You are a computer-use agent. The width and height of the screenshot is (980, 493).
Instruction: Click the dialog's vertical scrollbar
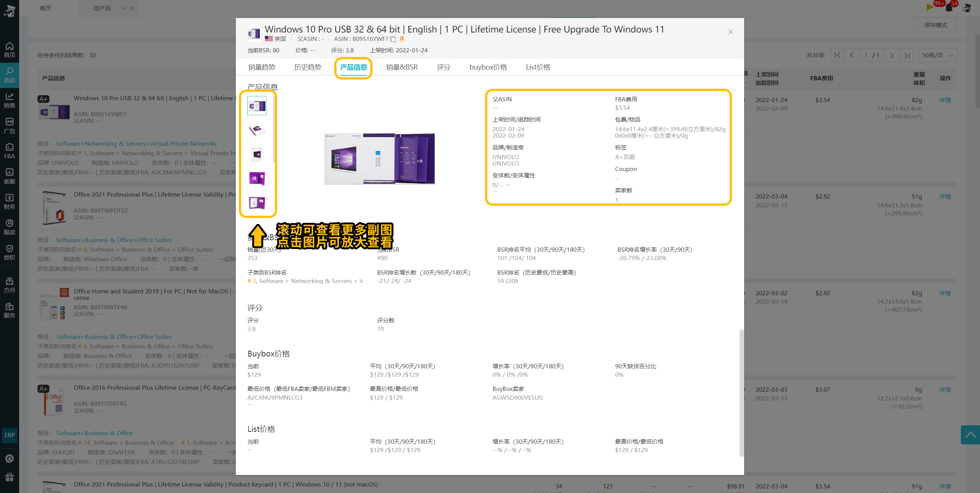[x=741, y=393]
